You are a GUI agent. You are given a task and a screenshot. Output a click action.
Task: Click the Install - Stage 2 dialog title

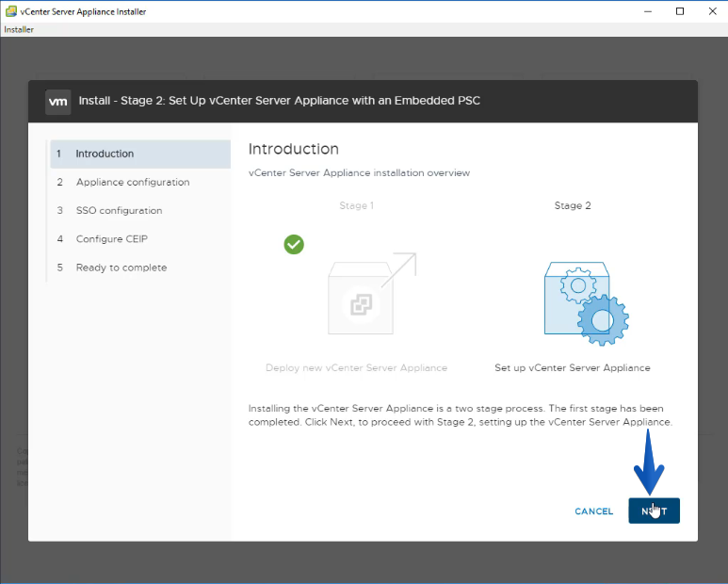[x=280, y=101]
